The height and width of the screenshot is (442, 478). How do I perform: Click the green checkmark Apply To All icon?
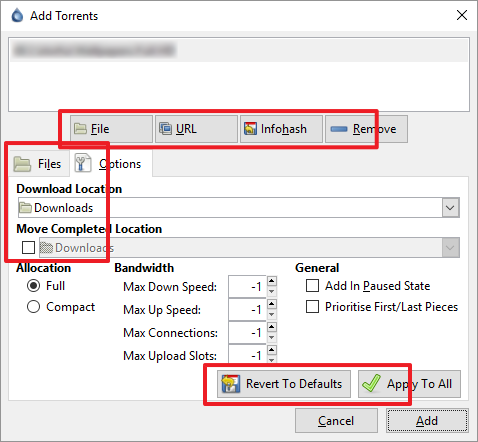click(371, 383)
